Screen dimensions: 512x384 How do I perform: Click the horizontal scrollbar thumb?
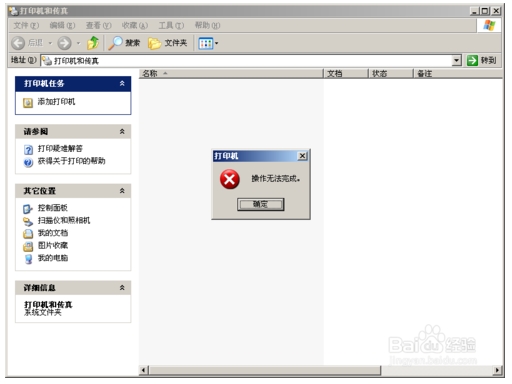tap(265, 370)
